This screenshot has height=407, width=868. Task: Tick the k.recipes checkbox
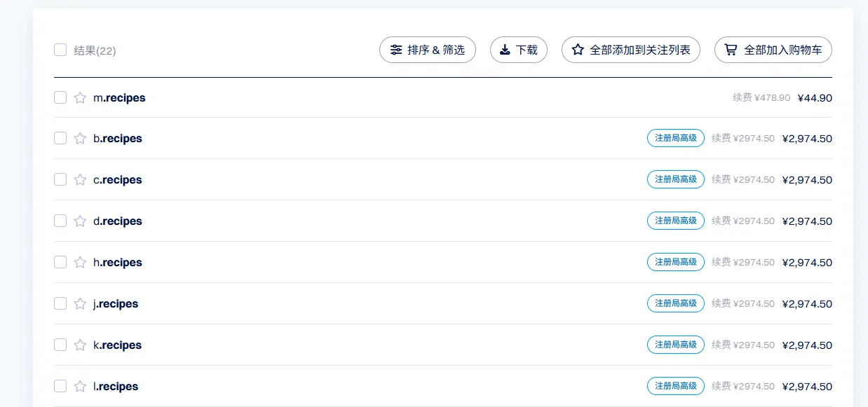60,345
